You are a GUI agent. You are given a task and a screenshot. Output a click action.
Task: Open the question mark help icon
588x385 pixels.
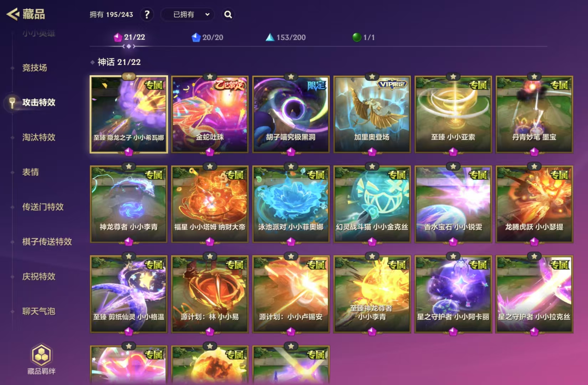click(147, 15)
